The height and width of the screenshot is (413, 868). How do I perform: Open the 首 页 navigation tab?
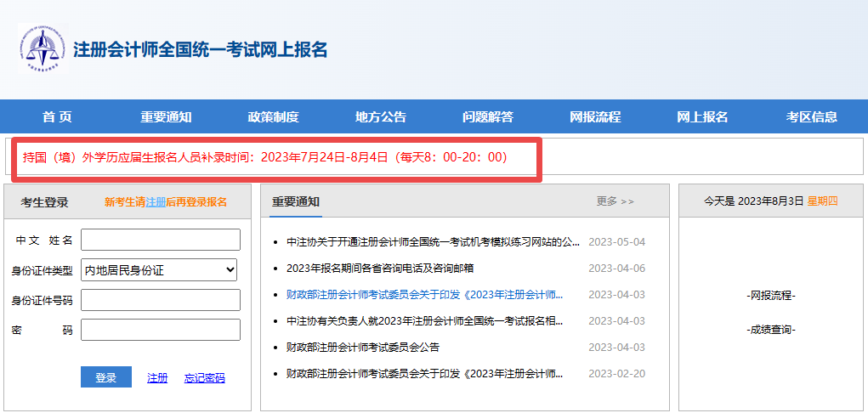(57, 117)
